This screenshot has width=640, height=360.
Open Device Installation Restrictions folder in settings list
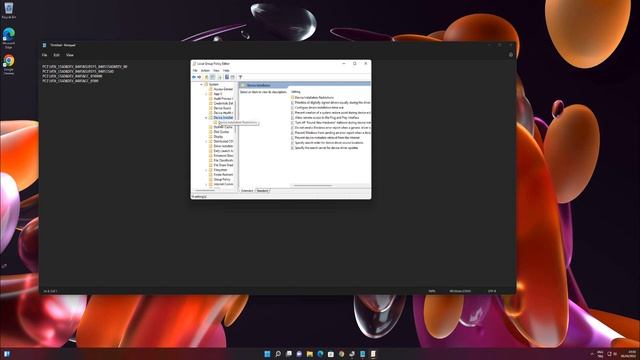click(x=313, y=98)
